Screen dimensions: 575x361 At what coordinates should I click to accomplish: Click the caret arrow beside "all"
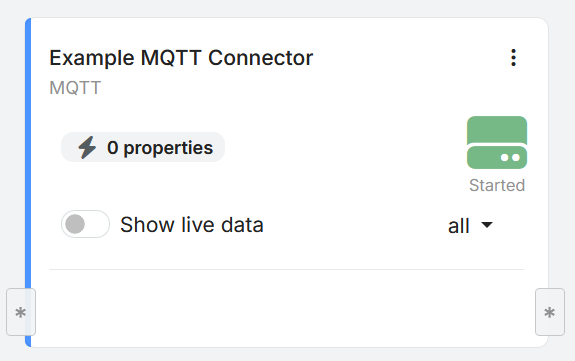[487, 225]
